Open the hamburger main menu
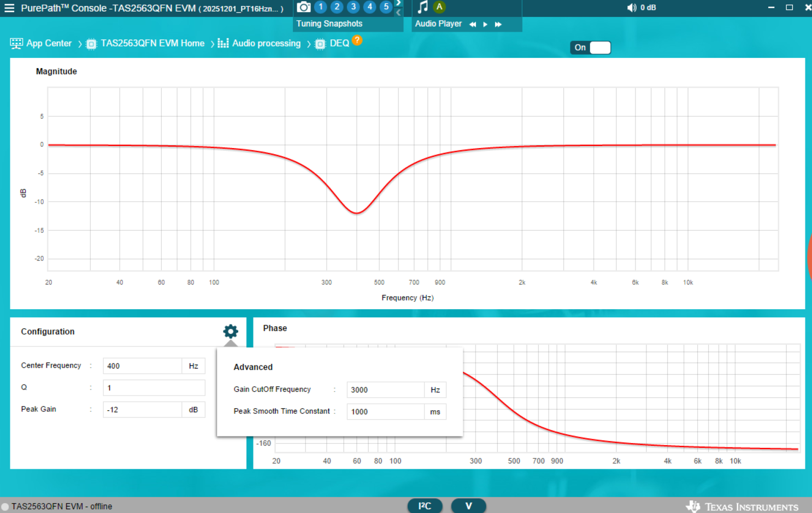This screenshot has height=513, width=812. click(9, 8)
